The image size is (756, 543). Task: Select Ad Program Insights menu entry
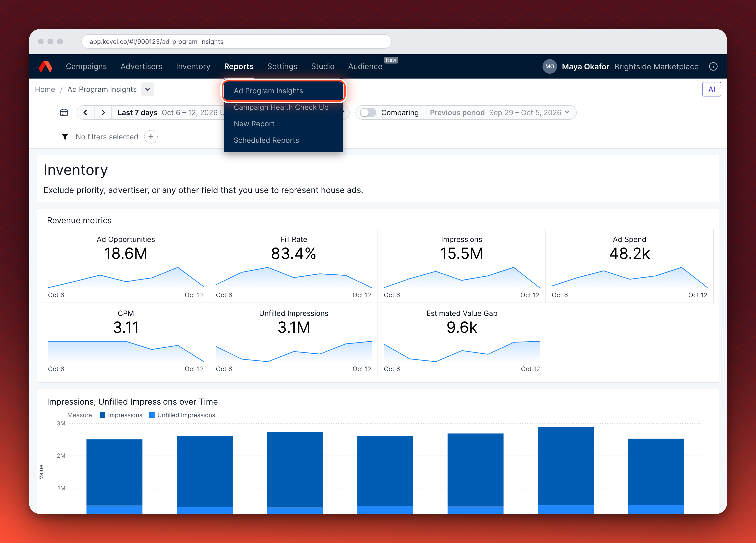[x=283, y=91]
